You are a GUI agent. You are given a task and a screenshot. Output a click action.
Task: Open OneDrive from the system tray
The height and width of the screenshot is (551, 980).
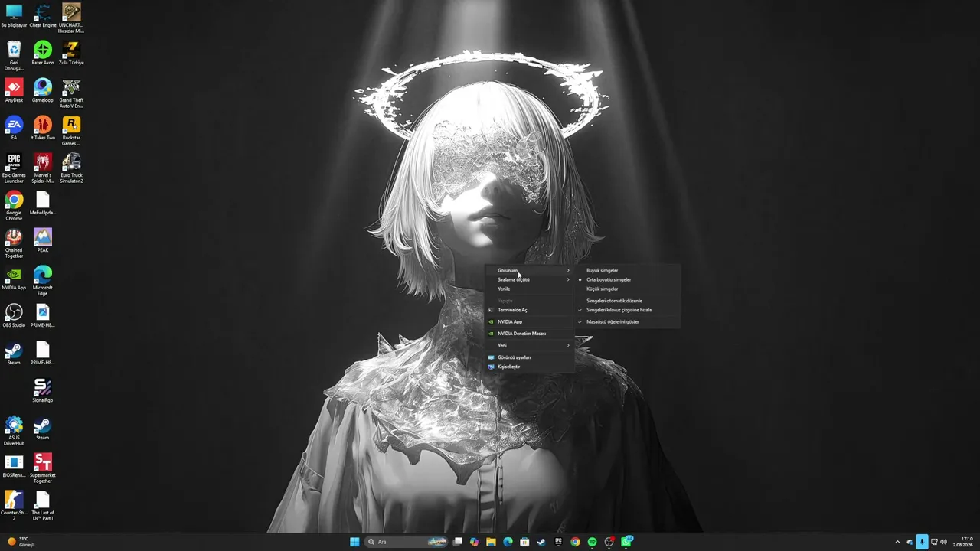910,542
